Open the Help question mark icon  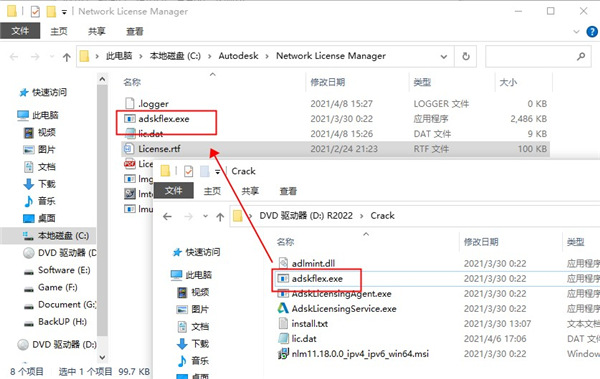(592, 32)
